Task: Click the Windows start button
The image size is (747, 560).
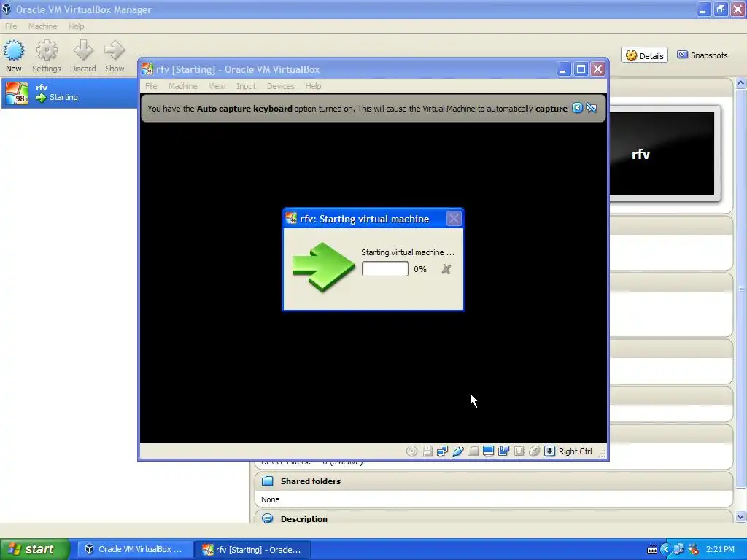Action: point(35,549)
